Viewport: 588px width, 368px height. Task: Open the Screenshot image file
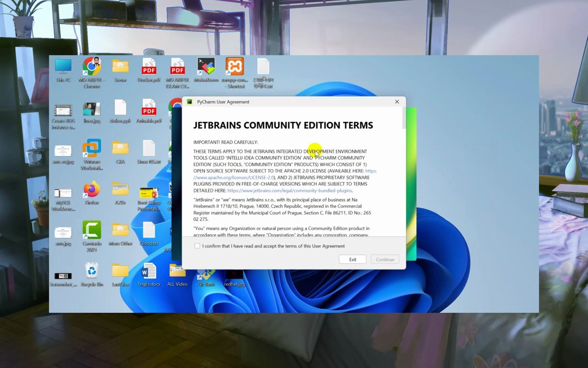pyautogui.click(x=63, y=279)
